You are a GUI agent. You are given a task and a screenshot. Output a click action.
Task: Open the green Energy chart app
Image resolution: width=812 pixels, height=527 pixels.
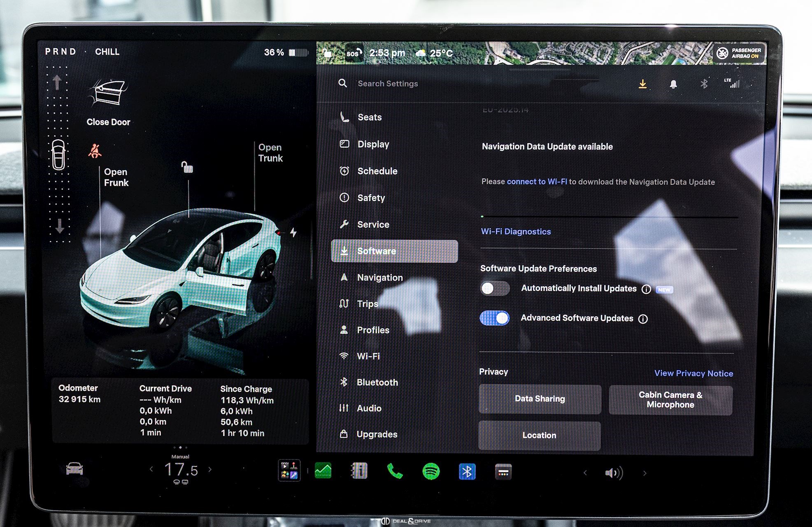pyautogui.click(x=323, y=471)
